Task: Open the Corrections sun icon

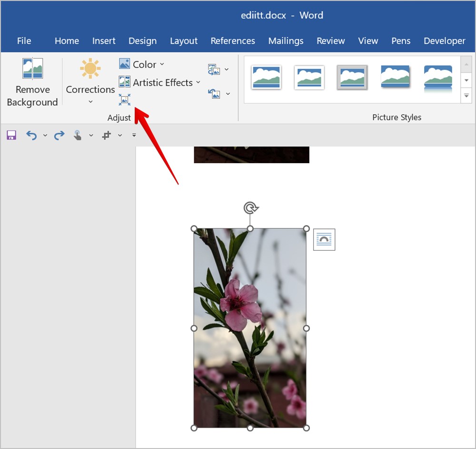Action: point(90,69)
